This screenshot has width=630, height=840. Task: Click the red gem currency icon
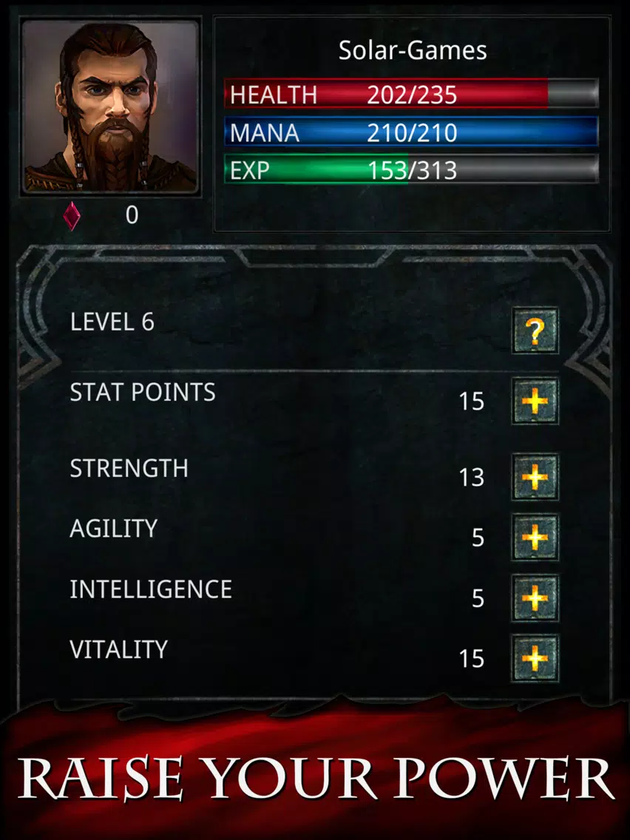pos(72,216)
